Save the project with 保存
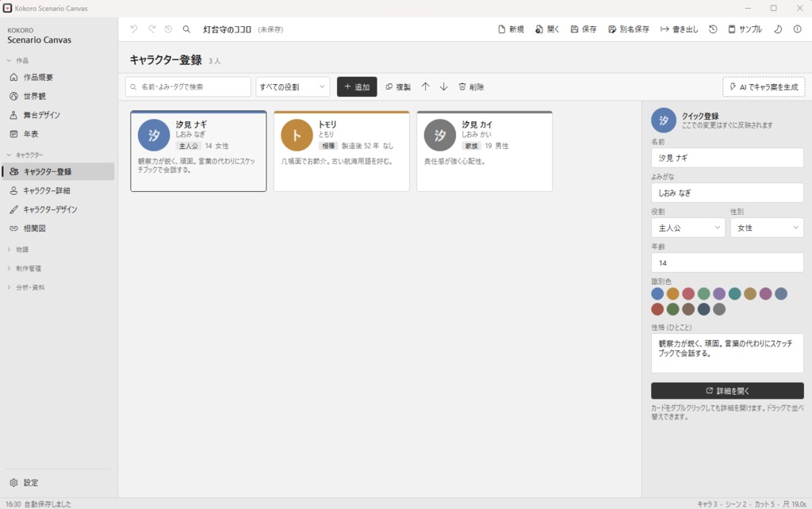Screen dimensions: 812x509 tap(584, 29)
